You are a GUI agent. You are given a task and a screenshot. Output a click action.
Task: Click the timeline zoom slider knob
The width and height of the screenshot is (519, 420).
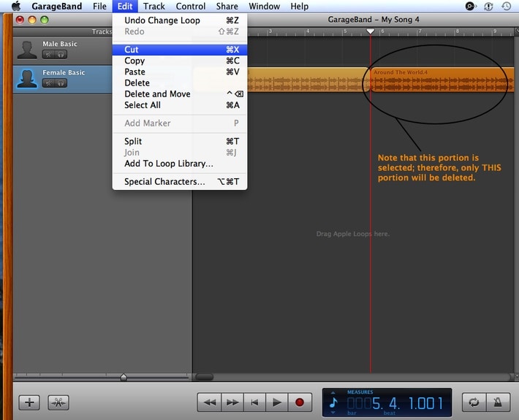click(124, 377)
